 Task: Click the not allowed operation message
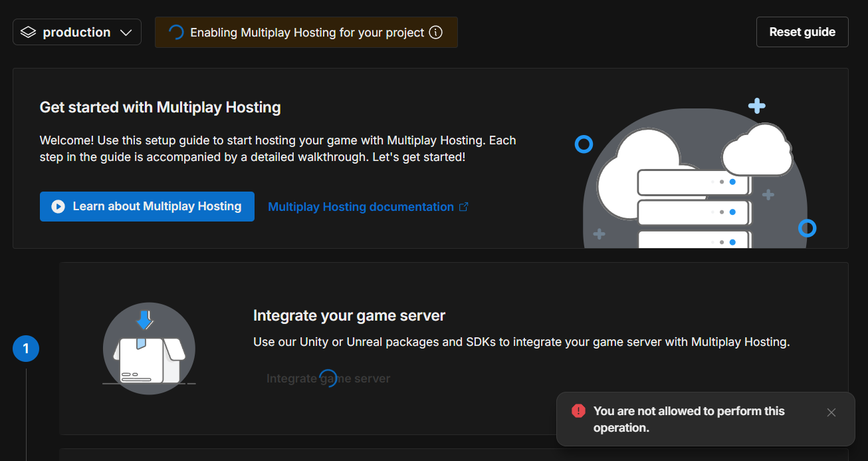coord(689,419)
